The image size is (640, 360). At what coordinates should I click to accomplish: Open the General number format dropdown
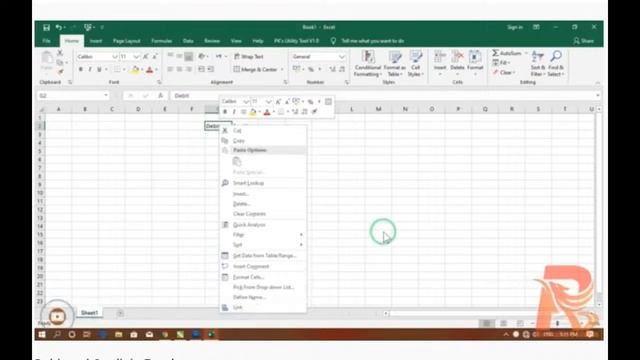tap(342, 57)
